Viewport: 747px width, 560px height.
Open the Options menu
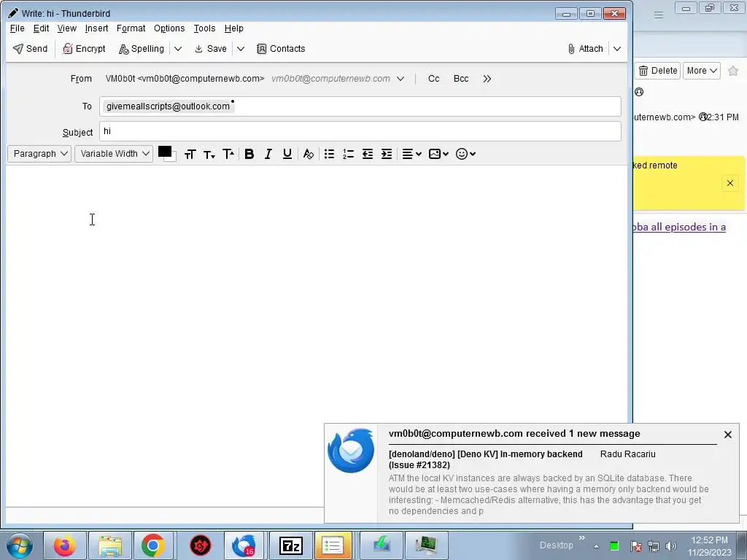click(x=169, y=28)
